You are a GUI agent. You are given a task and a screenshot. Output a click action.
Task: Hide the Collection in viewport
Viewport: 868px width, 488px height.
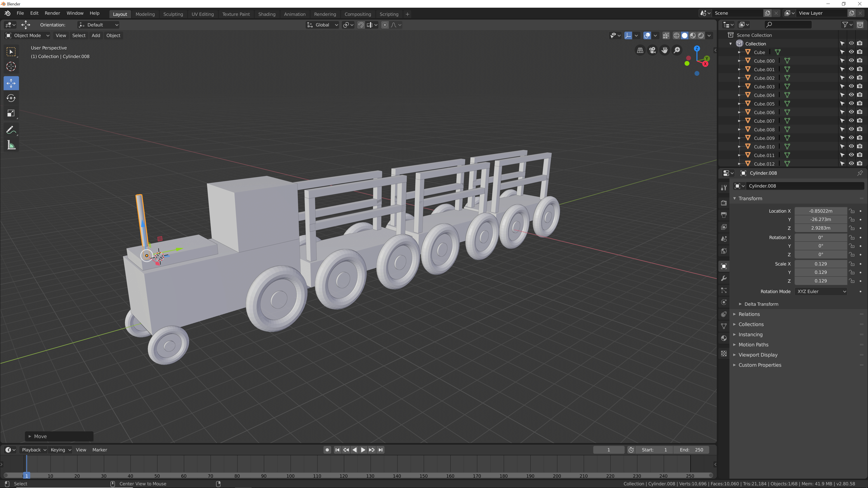851,43
